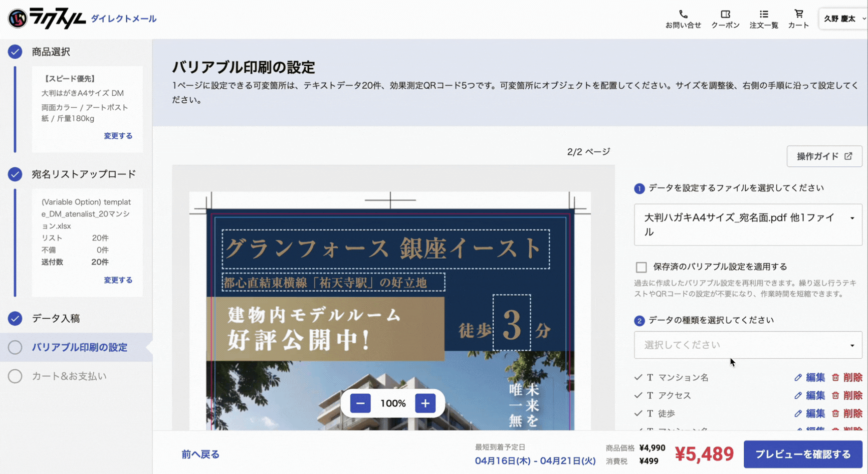Select グランフォース 銀座イースト variable text box
The image size is (868, 474).
click(x=386, y=249)
